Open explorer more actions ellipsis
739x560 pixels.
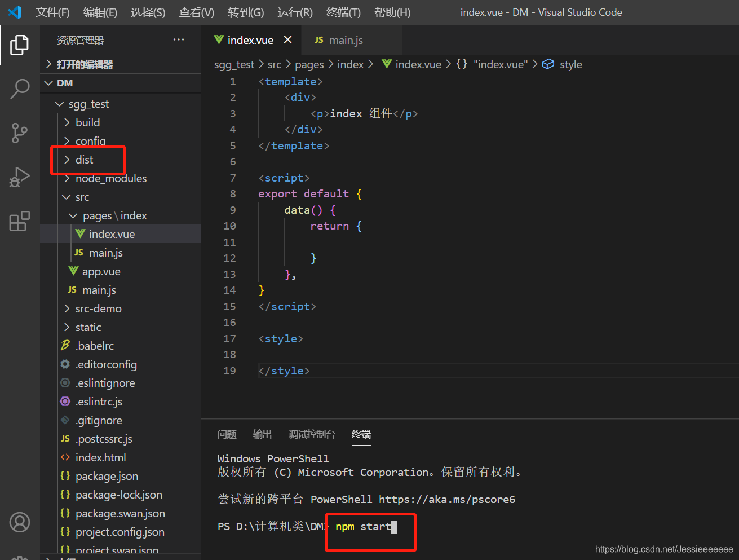click(x=179, y=39)
